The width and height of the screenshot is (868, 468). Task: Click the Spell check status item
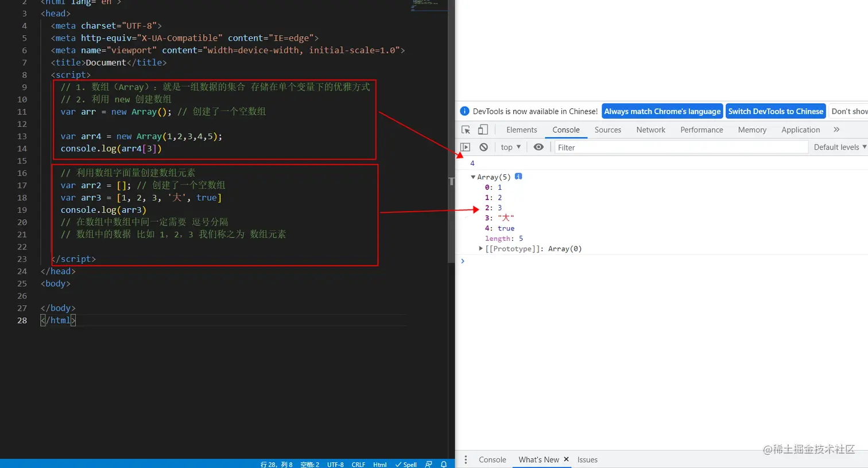406,464
